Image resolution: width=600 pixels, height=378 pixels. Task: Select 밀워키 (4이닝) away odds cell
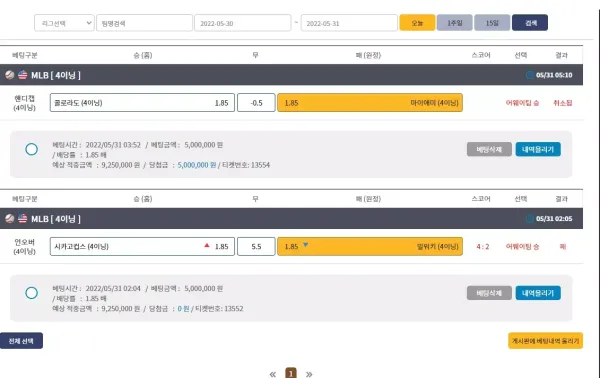(370, 246)
